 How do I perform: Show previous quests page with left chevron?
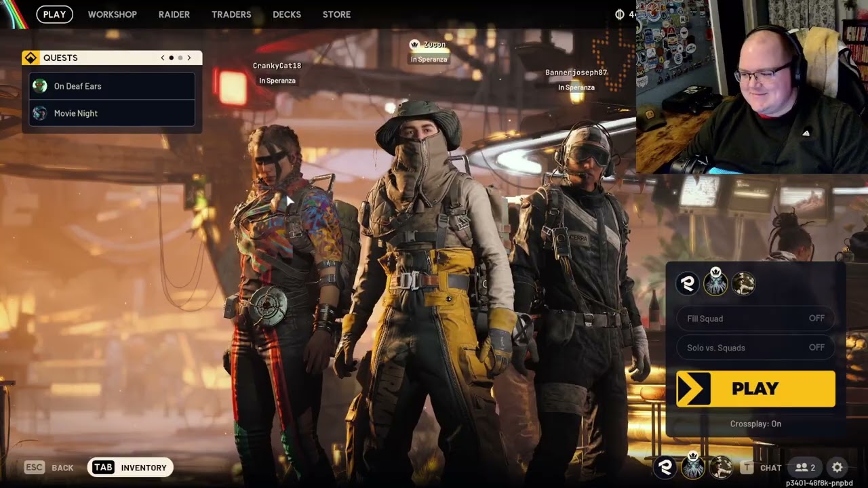pos(163,58)
